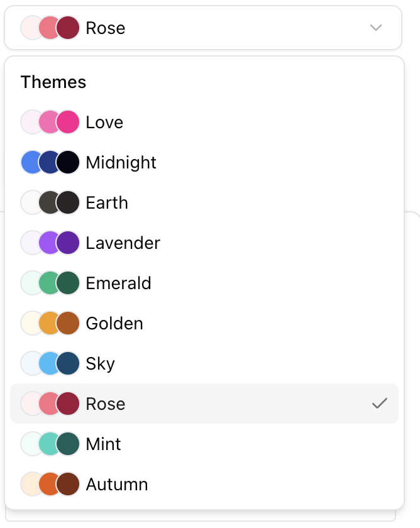Choose the Midnight theme
The width and height of the screenshot is (420, 528).
(121, 162)
